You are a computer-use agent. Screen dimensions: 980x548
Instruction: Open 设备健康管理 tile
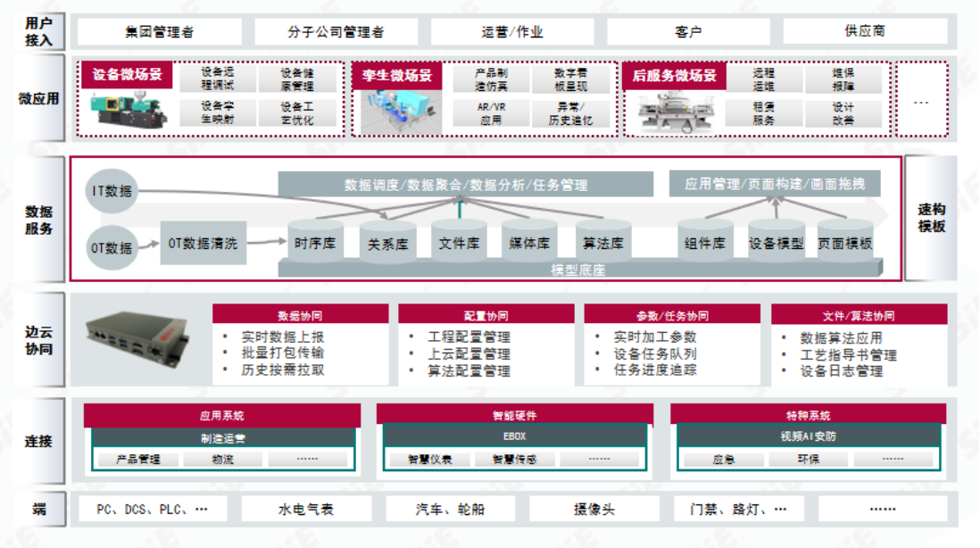pos(297,79)
